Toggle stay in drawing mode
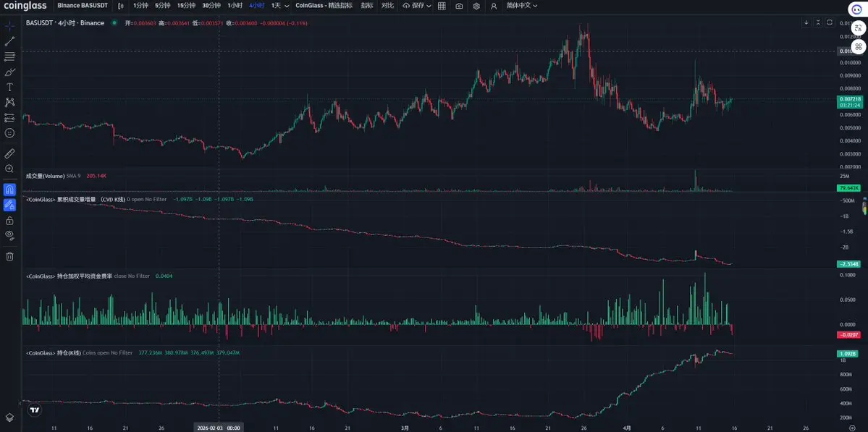 coord(9,205)
